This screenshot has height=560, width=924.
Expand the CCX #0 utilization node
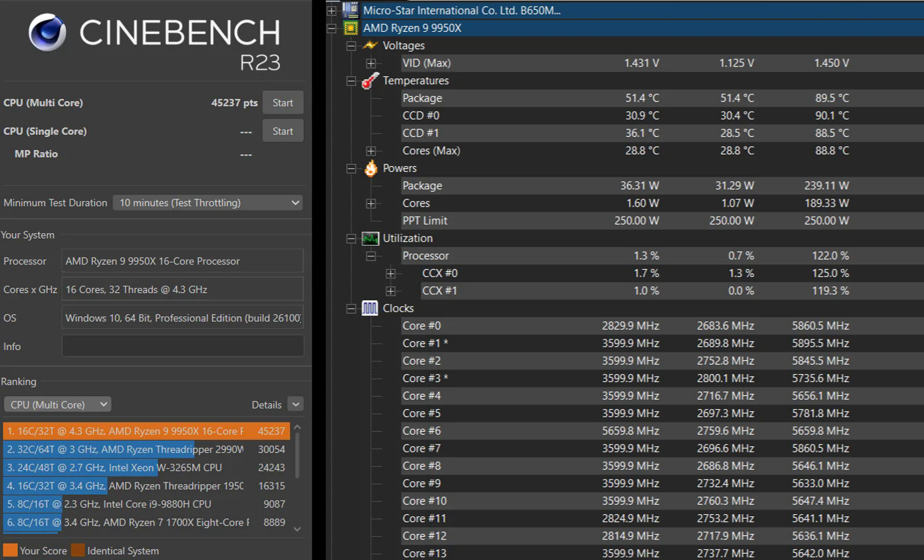[x=391, y=274]
